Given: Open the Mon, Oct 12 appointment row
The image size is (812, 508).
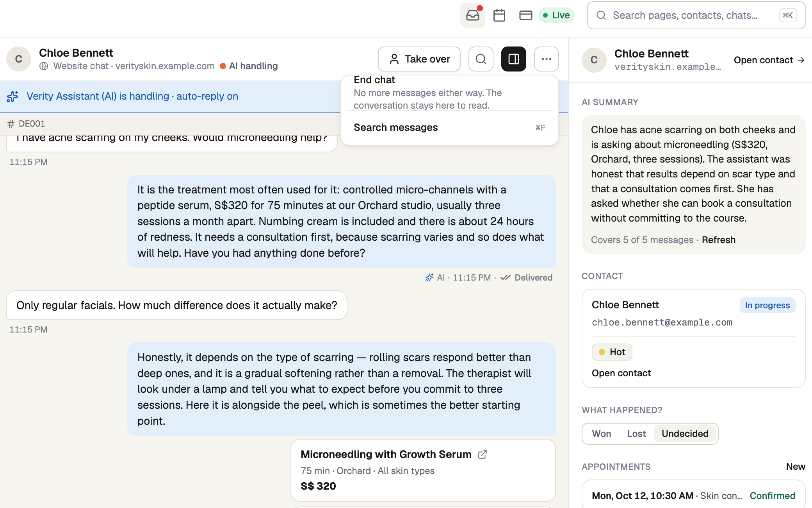Looking at the screenshot, I should (693, 495).
